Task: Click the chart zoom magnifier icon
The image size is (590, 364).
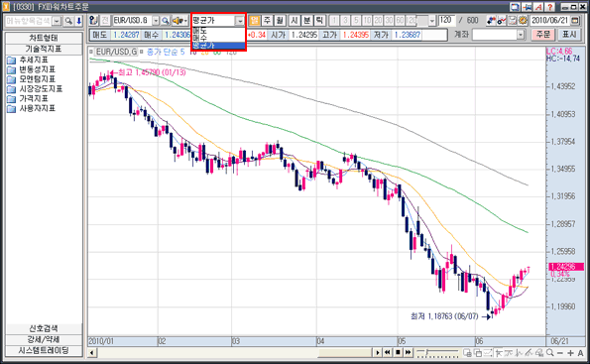Action: coord(549,353)
